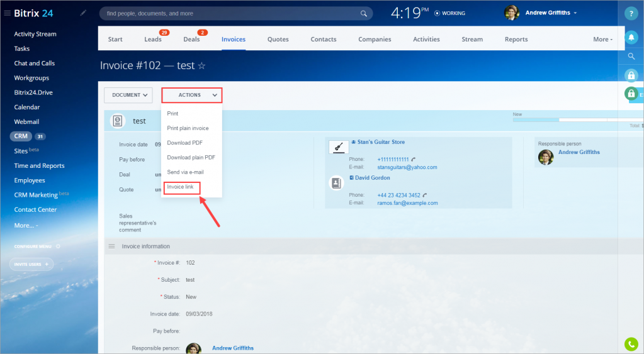Screen dimensions: 644x354
Task: Click Stan's Guitar Store logo thumbnail
Action: tap(339, 147)
